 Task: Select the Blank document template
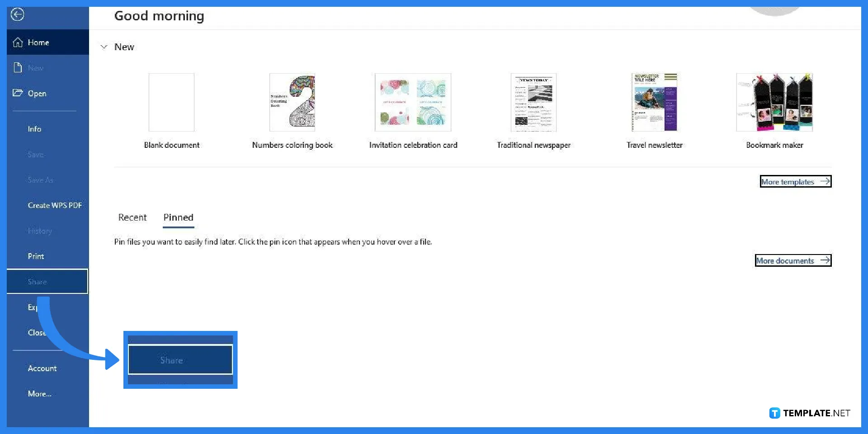pos(171,102)
